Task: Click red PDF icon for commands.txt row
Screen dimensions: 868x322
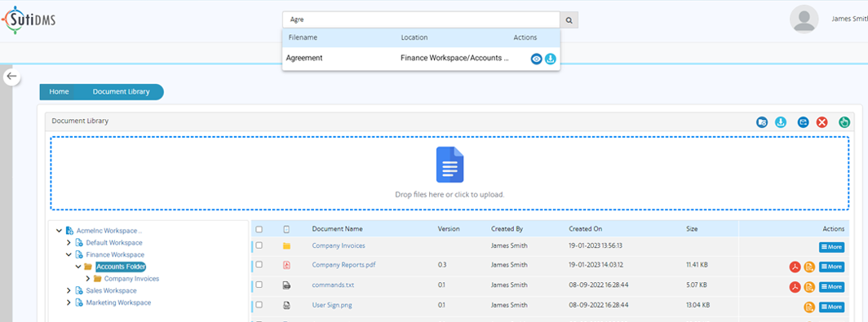Action: [x=795, y=287]
